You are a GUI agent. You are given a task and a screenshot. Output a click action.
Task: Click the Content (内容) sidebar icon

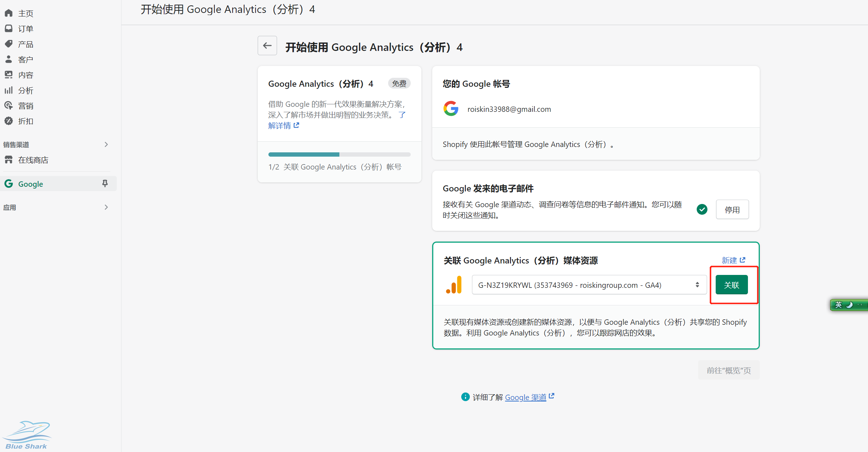click(x=9, y=75)
